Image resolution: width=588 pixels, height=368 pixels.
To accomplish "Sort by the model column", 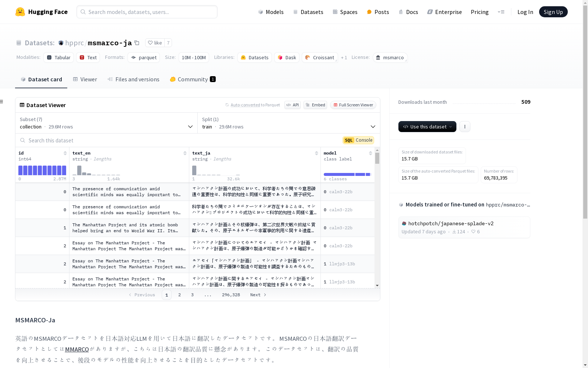I will point(370,153).
